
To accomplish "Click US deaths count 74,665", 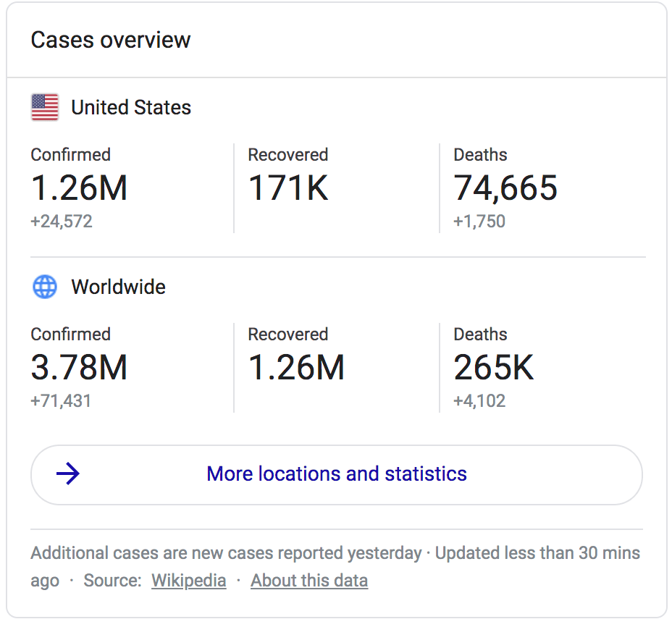I will tap(505, 188).
